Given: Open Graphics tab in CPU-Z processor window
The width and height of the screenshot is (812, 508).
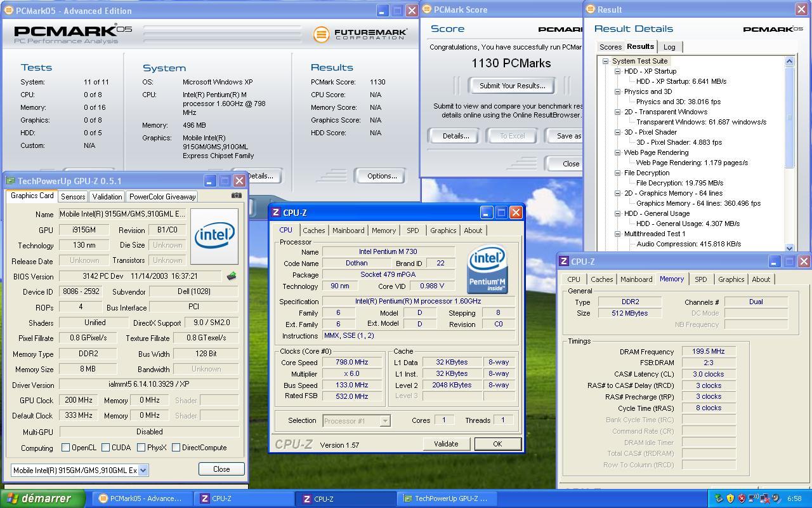Looking at the screenshot, I should tap(443, 231).
